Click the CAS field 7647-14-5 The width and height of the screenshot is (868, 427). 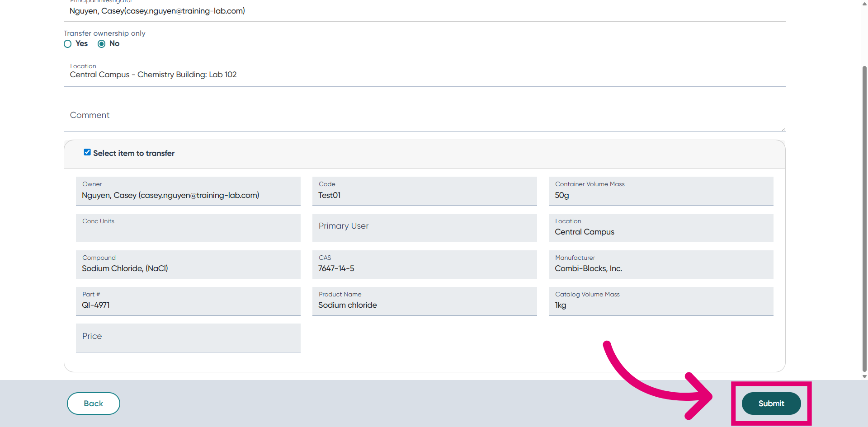tap(425, 264)
